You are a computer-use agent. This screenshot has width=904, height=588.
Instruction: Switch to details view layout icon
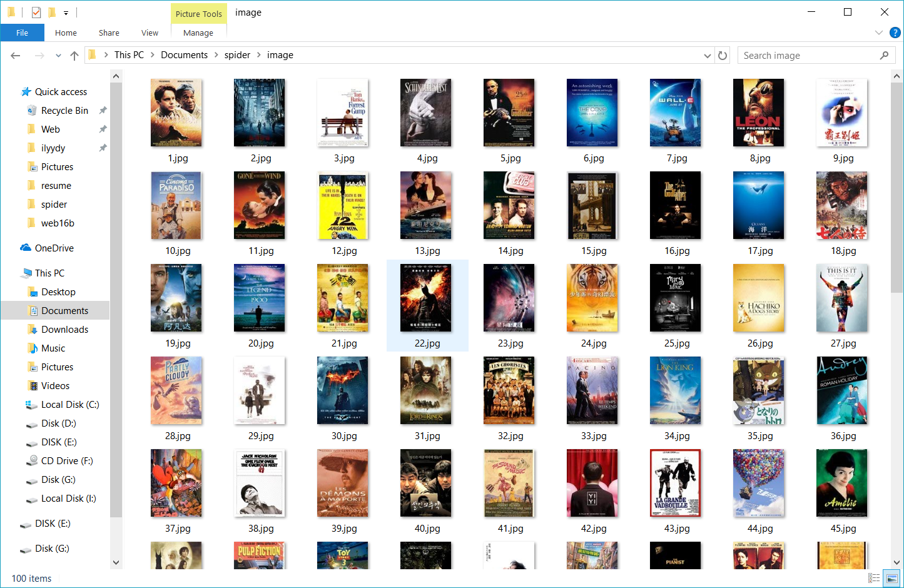(874, 578)
